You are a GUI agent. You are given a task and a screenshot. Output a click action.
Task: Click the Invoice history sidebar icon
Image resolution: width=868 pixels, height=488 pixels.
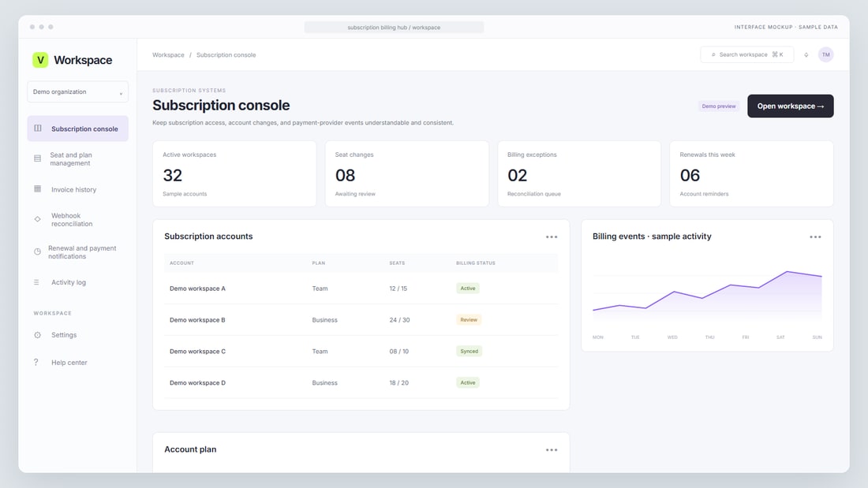coord(38,189)
